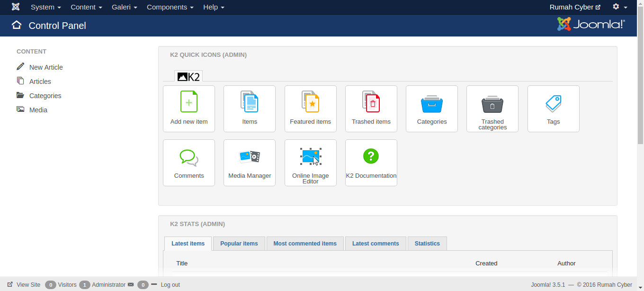Open the Tags quick icon
Screen dimensions: 644x291
[553, 103]
